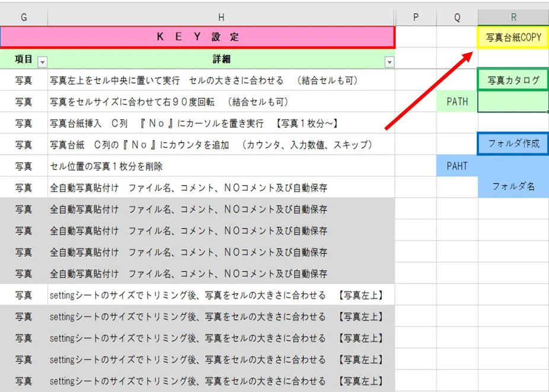This screenshot has width=549, height=392.
Task: Click the 写真カタログ button
Action: click(513, 80)
